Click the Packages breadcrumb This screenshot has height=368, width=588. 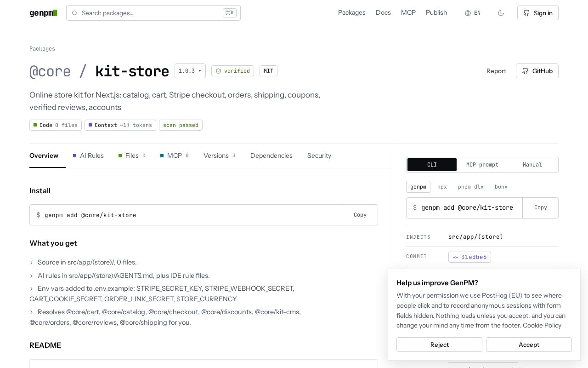(x=42, y=49)
